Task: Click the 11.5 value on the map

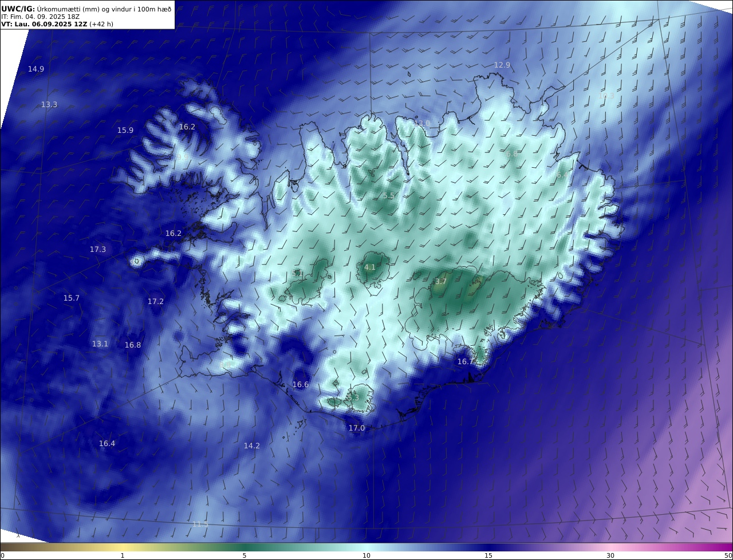Action: point(200,524)
